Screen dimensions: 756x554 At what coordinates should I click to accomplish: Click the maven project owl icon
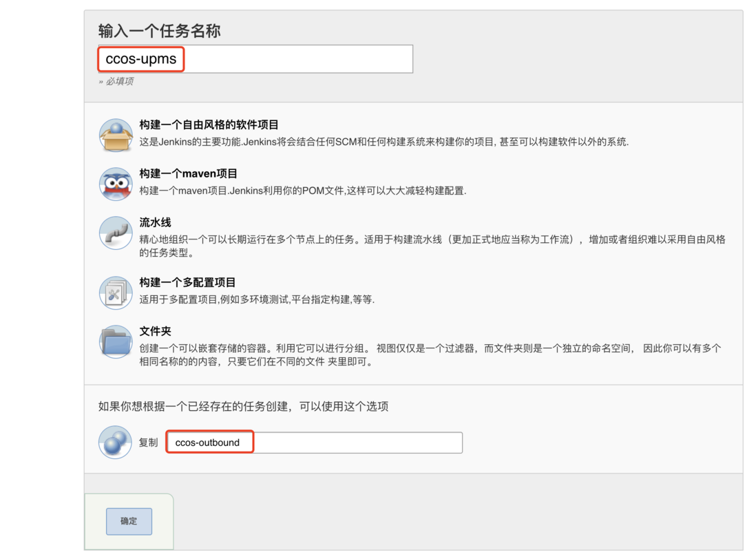coord(116,184)
